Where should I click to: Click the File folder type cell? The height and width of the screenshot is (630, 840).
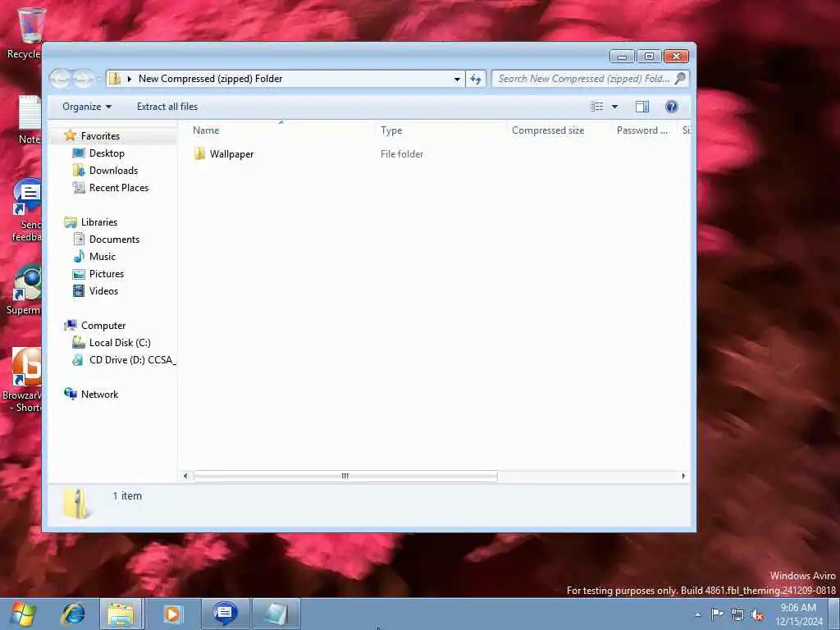coord(402,153)
